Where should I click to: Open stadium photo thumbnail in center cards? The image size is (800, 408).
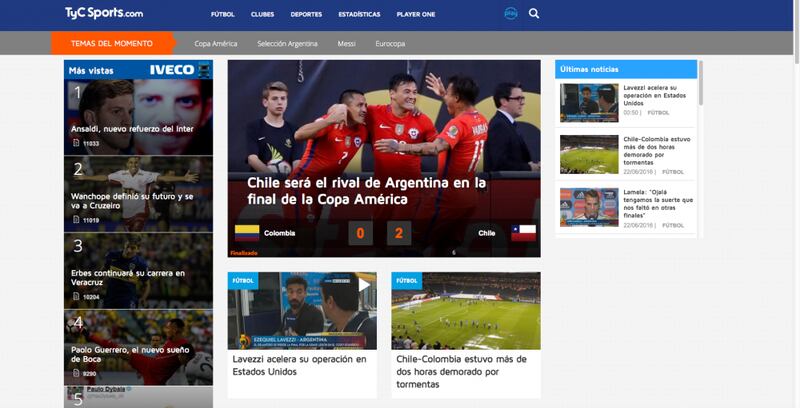466,311
